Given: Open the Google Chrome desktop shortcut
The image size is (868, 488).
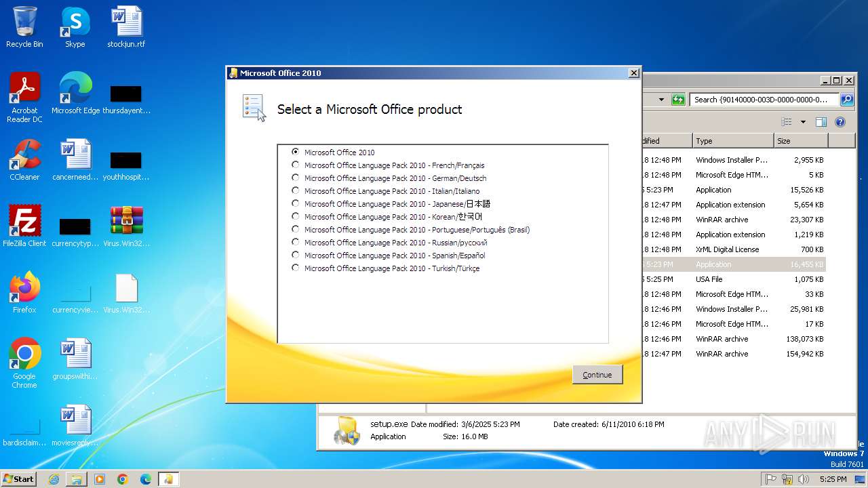Looking at the screenshot, I should [24, 363].
